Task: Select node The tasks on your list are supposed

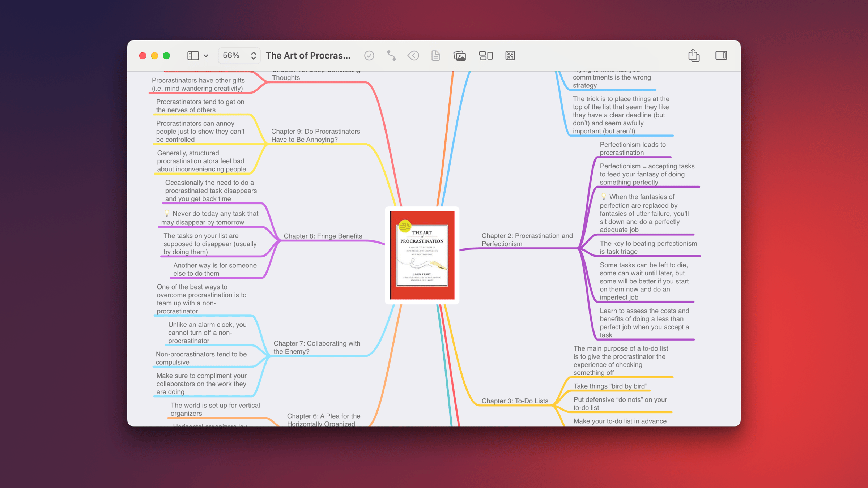Action: coord(210,244)
